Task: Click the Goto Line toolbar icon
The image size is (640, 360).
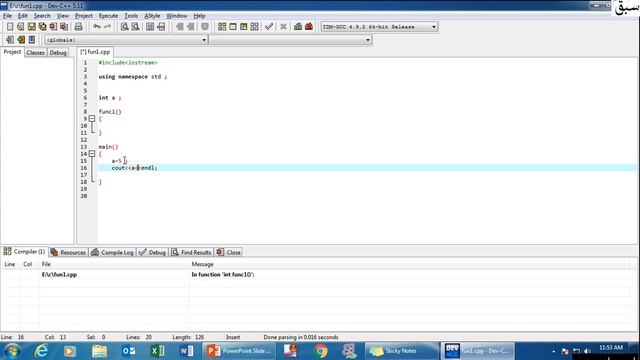Action: coord(161,27)
